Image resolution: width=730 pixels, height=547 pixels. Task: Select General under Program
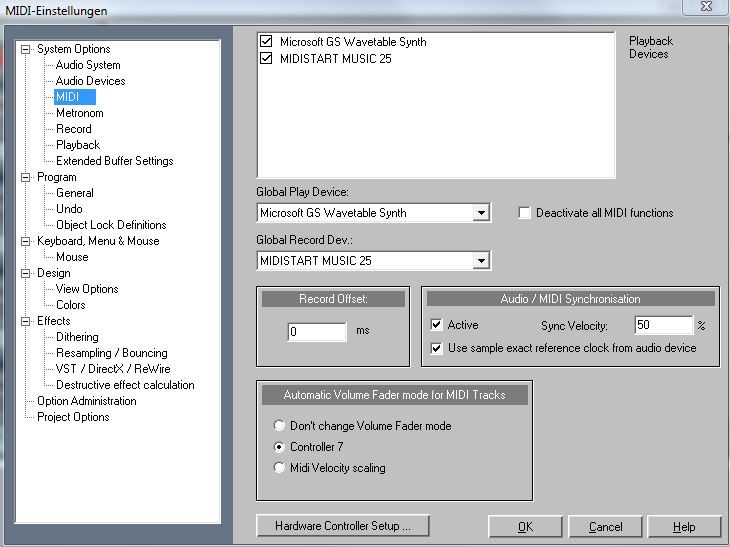tap(74, 193)
